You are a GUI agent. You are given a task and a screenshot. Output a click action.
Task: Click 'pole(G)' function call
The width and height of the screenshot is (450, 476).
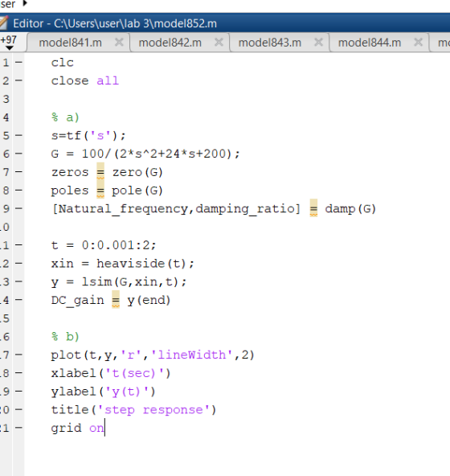(137, 191)
